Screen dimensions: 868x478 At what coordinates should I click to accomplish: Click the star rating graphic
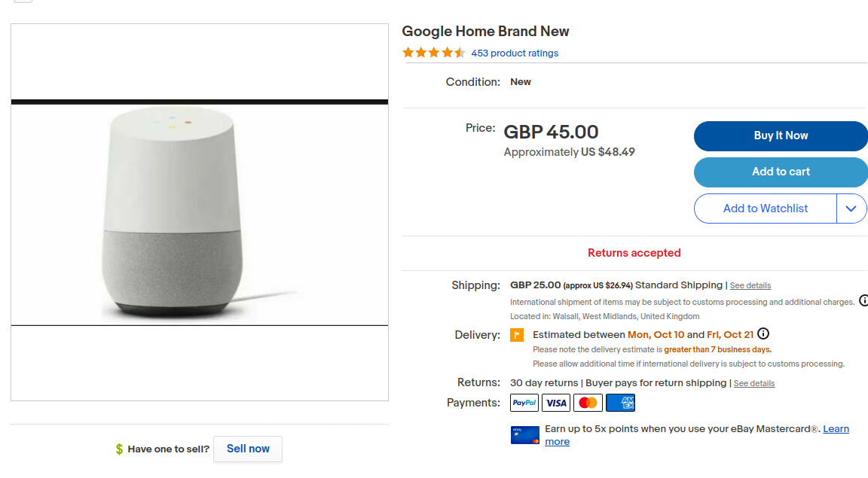pos(433,53)
